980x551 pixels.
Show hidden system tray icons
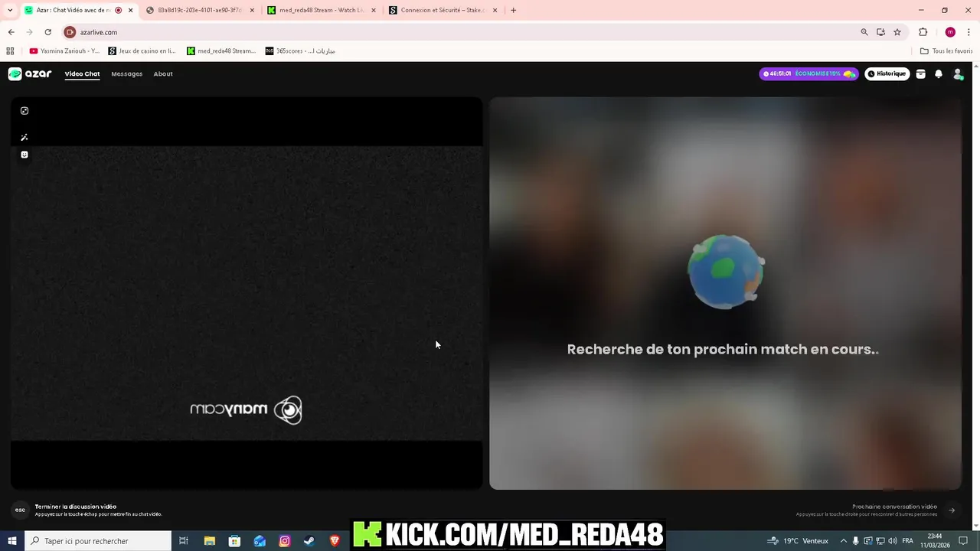[x=844, y=541]
